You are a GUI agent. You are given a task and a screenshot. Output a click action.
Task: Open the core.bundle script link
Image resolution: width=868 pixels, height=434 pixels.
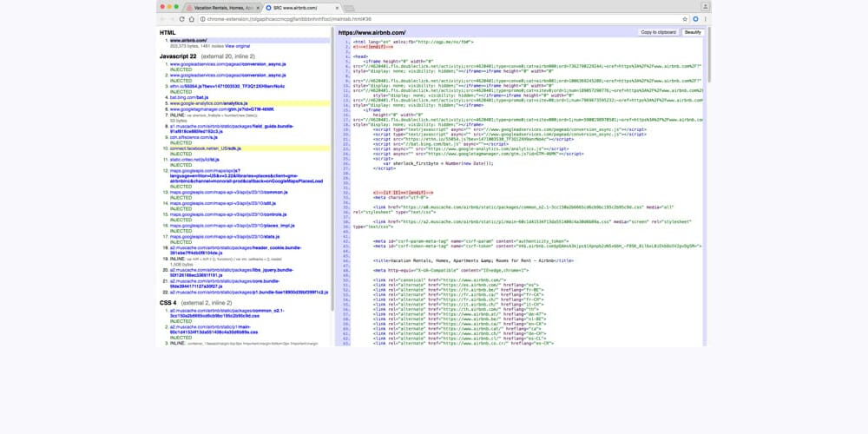225,284
